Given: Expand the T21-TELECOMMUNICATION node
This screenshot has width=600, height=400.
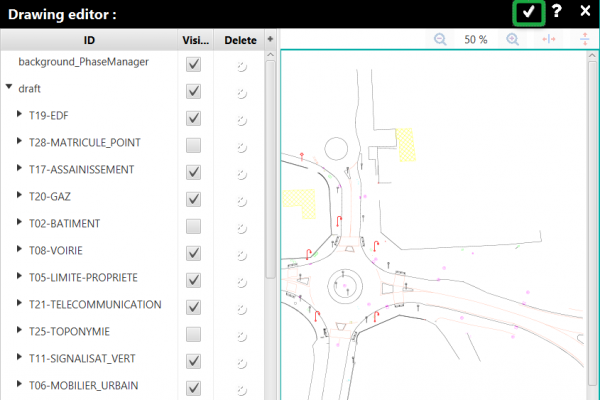Looking at the screenshot, I should tap(19, 303).
